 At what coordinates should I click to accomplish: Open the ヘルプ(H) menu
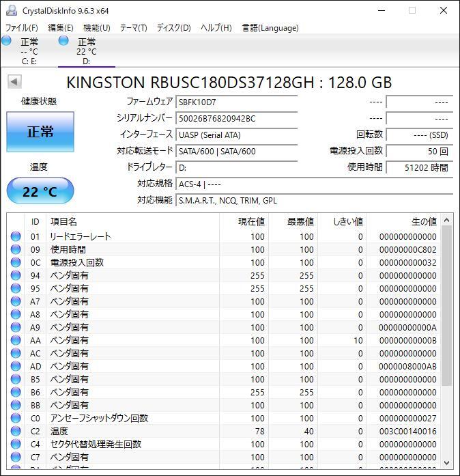pyautogui.click(x=216, y=28)
